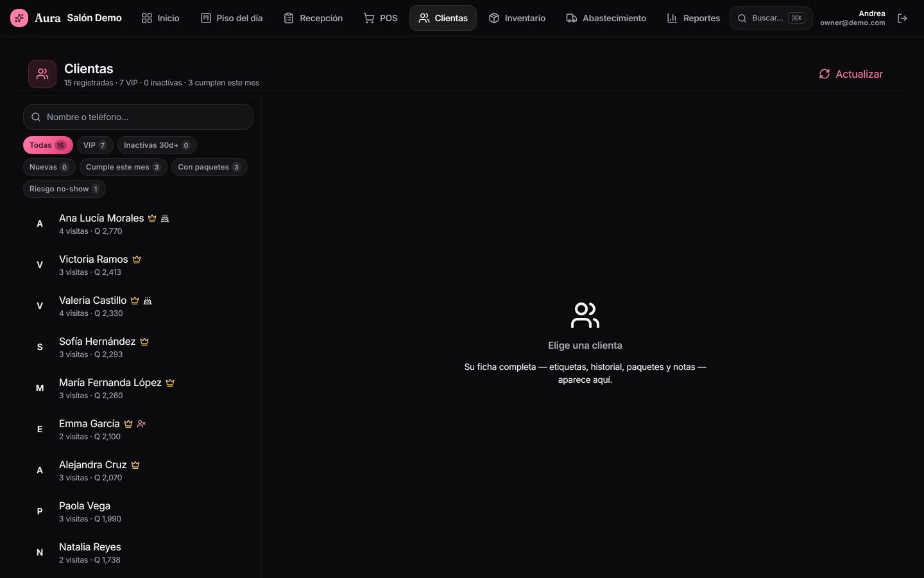The width and height of the screenshot is (924, 578).
Task: Click the crown icon beside Emma García
Action: click(x=128, y=424)
